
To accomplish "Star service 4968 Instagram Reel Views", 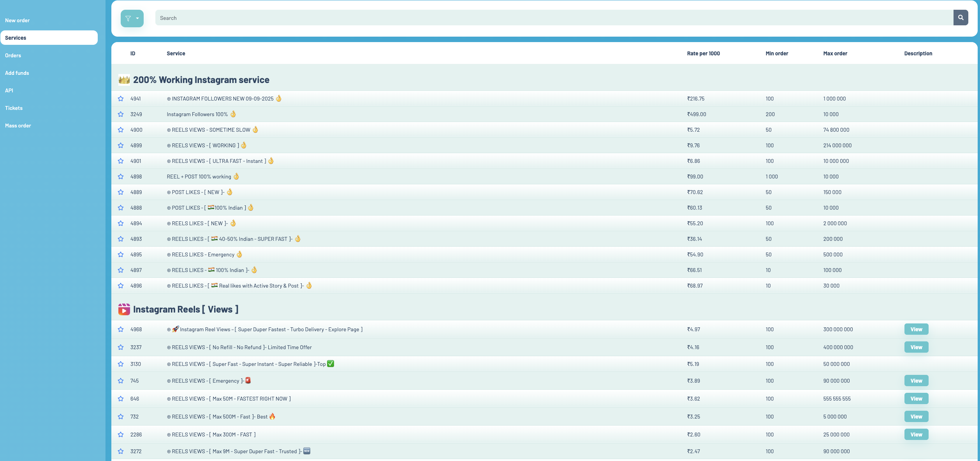I will click(x=121, y=329).
